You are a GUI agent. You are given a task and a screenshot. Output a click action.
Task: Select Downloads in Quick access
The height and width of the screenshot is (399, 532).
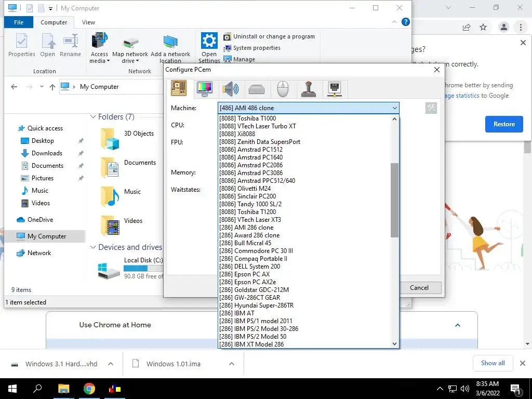[x=47, y=153]
